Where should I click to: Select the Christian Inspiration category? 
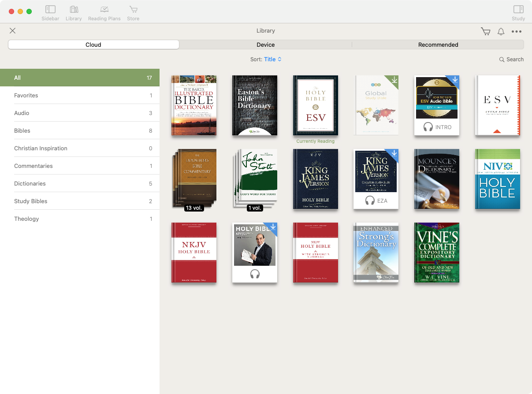[x=80, y=148]
